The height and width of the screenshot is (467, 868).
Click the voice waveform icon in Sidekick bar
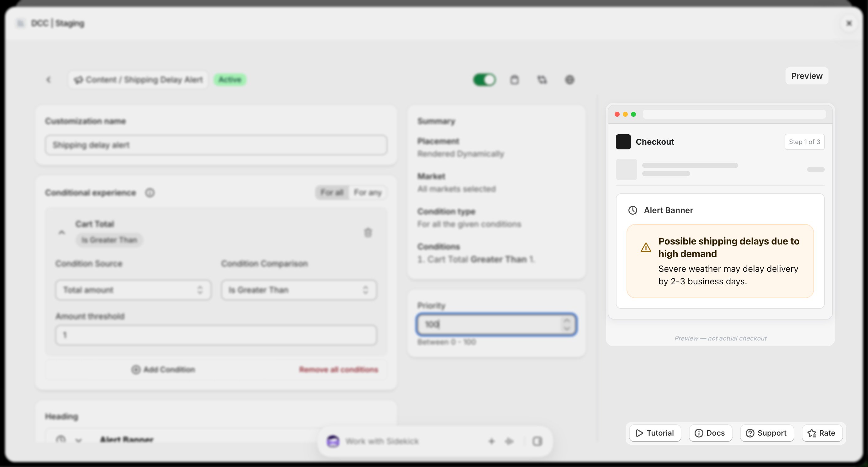pyautogui.click(x=509, y=441)
